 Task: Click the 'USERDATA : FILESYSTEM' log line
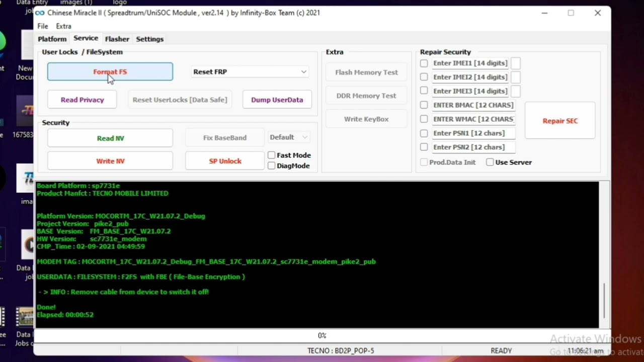tap(140, 277)
